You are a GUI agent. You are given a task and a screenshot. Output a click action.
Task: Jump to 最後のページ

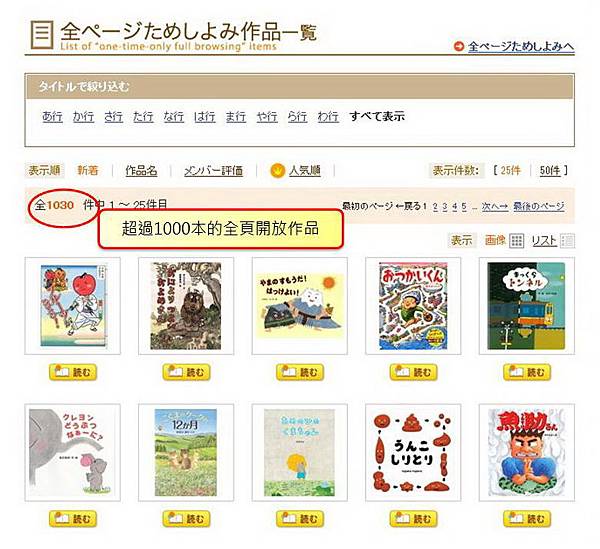[539, 207]
